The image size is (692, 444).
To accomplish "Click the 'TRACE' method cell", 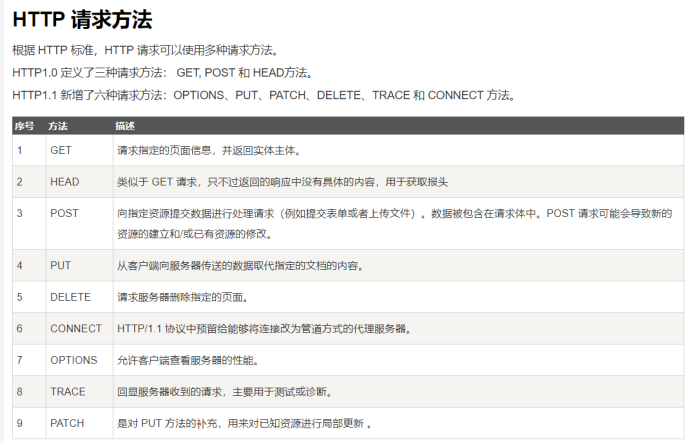I will pos(79,392).
